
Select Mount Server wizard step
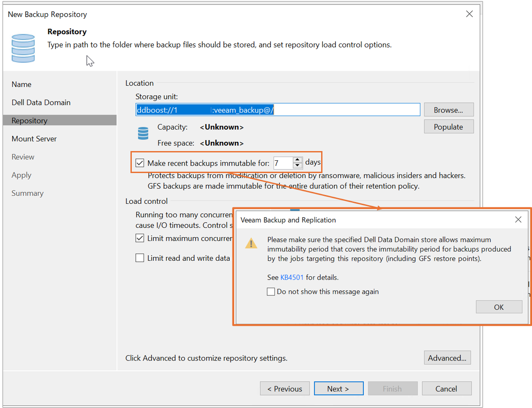tap(34, 139)
